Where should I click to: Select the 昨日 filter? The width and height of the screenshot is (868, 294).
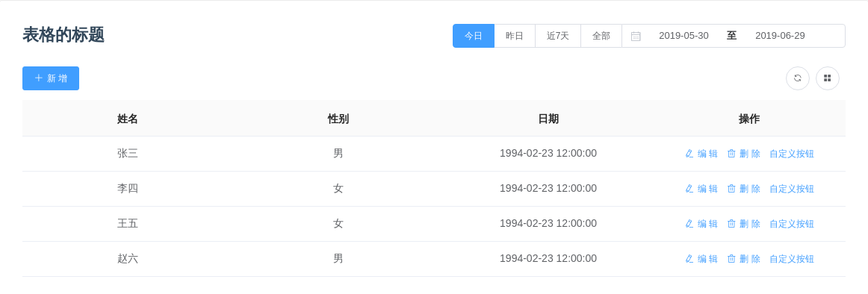tap(515, 36)
